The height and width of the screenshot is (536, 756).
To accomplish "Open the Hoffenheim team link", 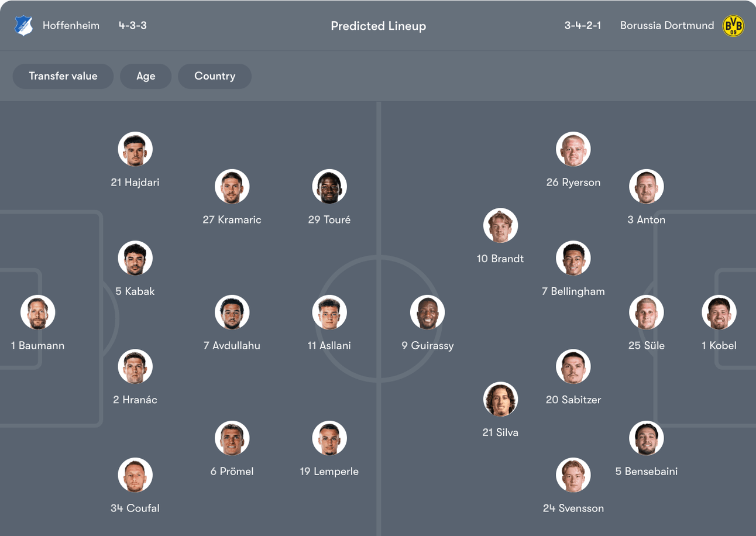I will click(x=71, y=26).
